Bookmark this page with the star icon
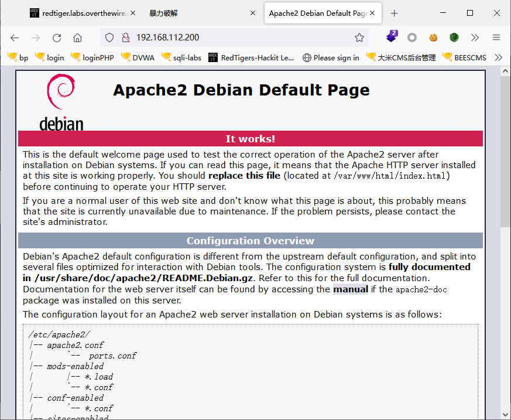The image size is (511, 420). [359, 37]
